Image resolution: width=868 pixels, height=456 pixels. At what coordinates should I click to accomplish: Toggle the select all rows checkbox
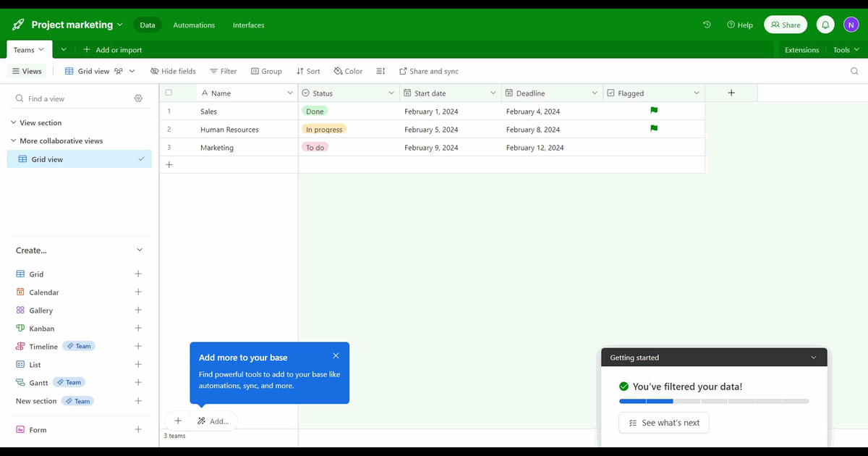(x=169, y=93)
